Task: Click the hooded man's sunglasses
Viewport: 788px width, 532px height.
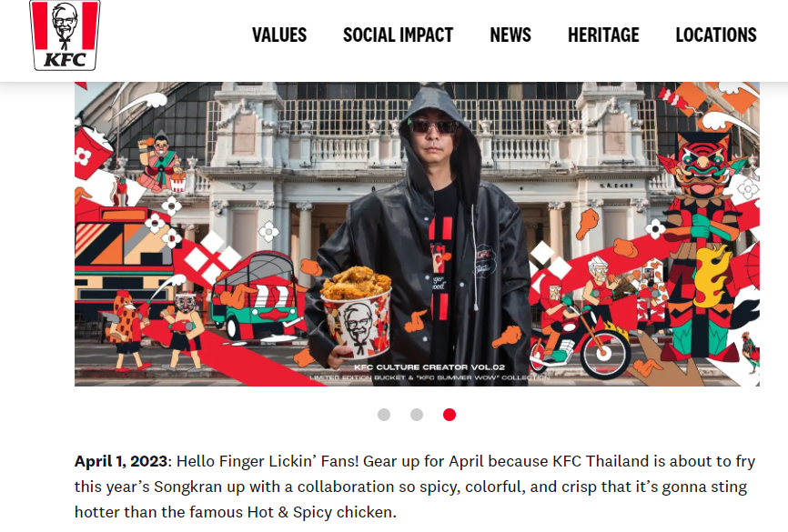Action: 433,126
